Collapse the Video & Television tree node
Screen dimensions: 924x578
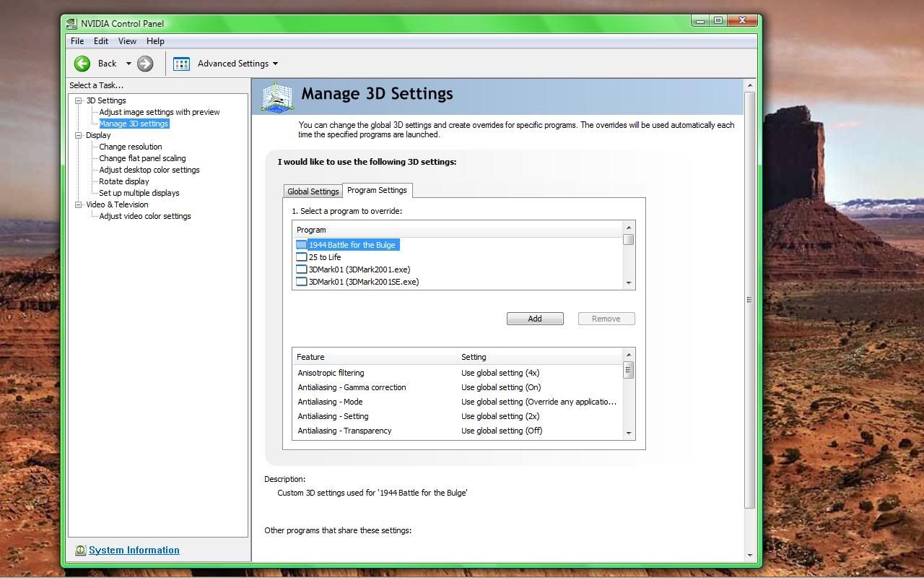(x=79, y=204)
